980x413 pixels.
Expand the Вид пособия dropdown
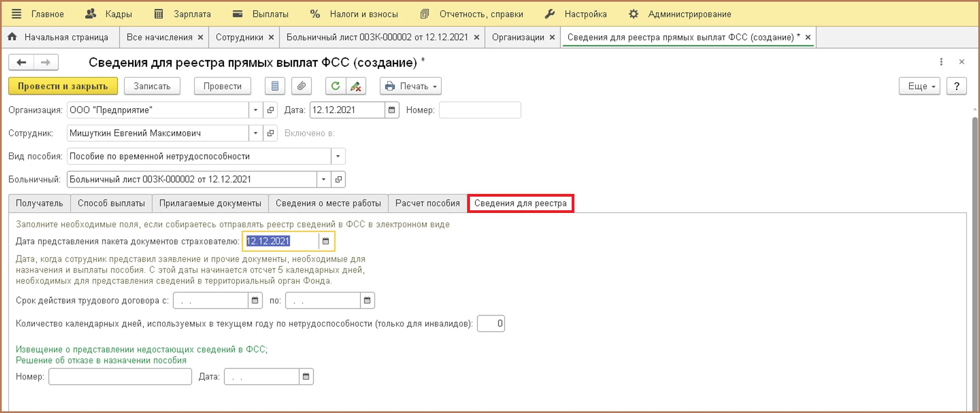click(338, 156)
